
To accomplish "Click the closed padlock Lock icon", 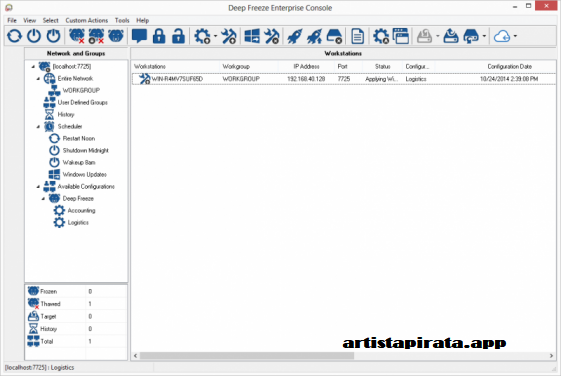I will [159, 36].
